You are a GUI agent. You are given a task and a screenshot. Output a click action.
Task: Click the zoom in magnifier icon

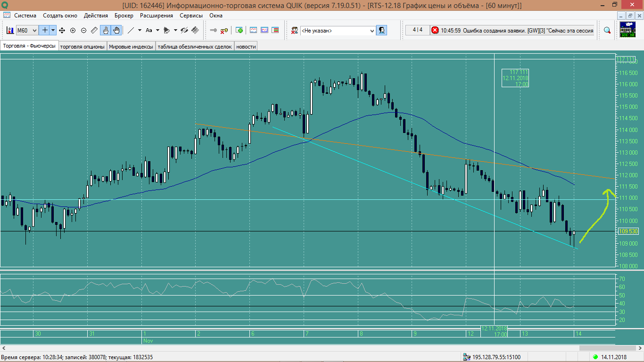click(73, 30)
